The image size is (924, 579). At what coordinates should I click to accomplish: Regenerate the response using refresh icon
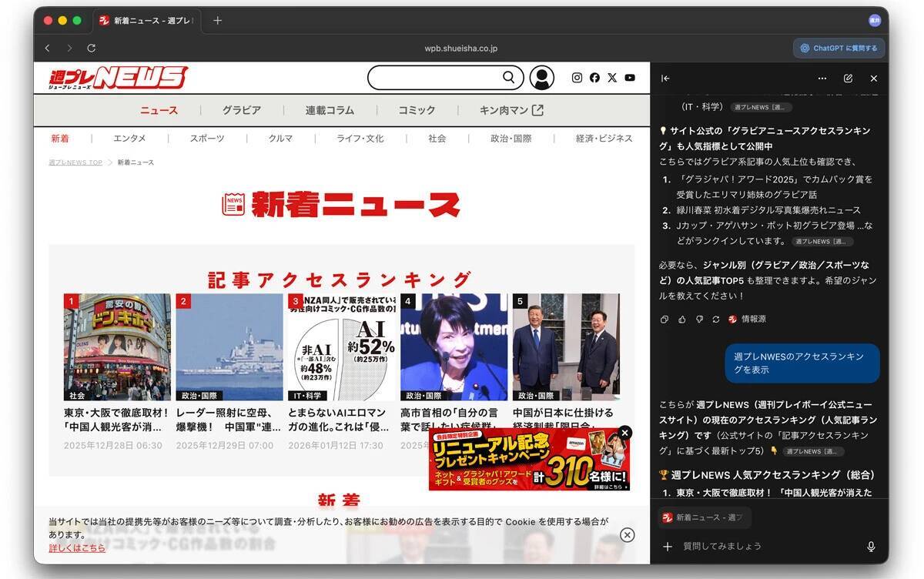(x=716, y=319)
